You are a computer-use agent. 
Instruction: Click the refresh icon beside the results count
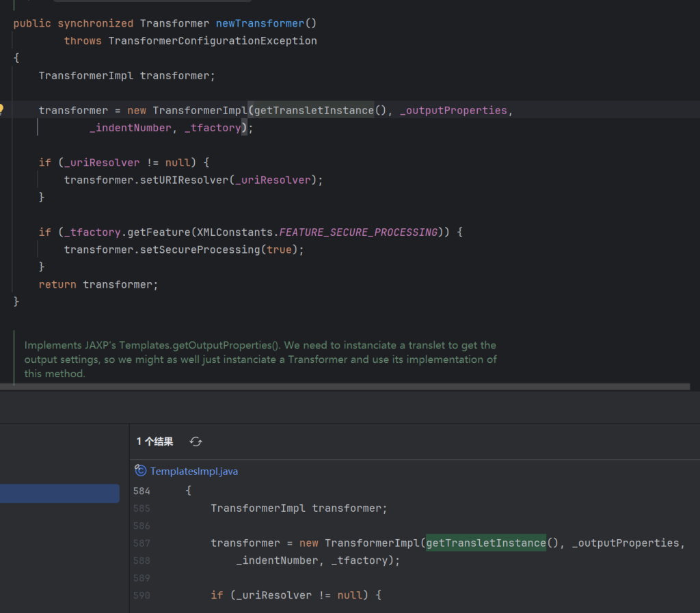point(196,441)
